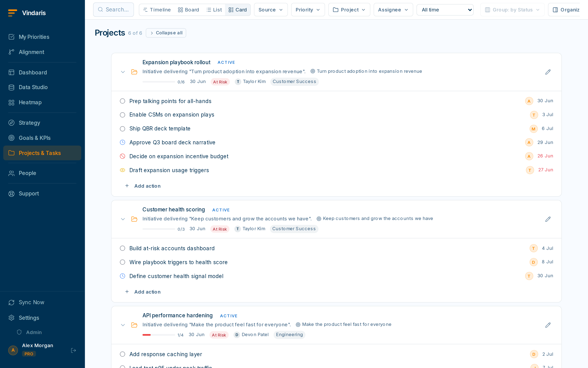The image size is (588, 368).
Task: Complete Build at-risk accounts dashboard task
Action: 122,248
